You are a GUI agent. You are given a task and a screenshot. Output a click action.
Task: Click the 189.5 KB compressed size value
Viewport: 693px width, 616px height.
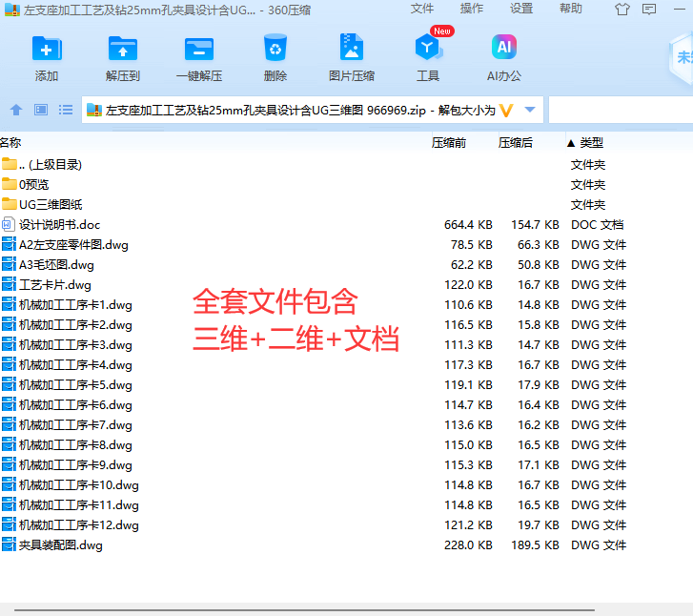[x=535, y=544]
